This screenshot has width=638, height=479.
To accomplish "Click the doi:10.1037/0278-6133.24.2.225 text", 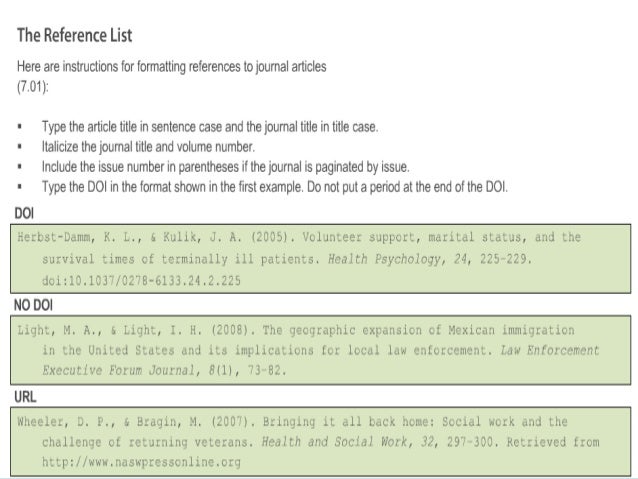I will [141, 280].
